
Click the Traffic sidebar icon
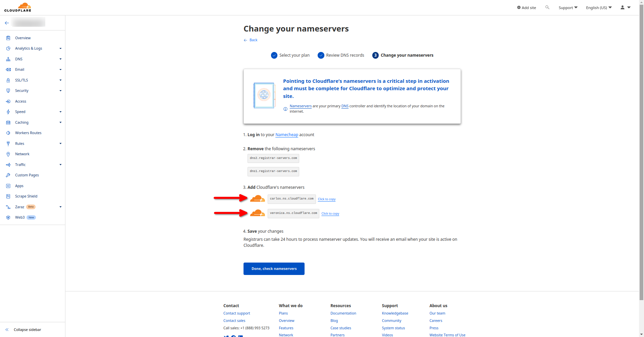8,165
